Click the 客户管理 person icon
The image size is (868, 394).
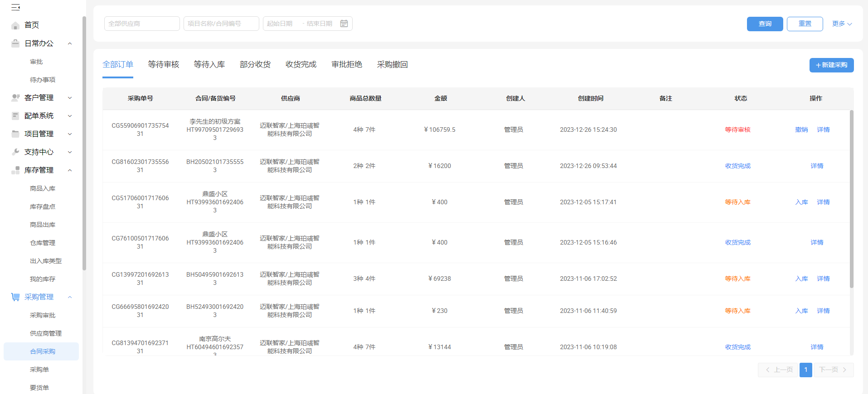coord(15,98)
